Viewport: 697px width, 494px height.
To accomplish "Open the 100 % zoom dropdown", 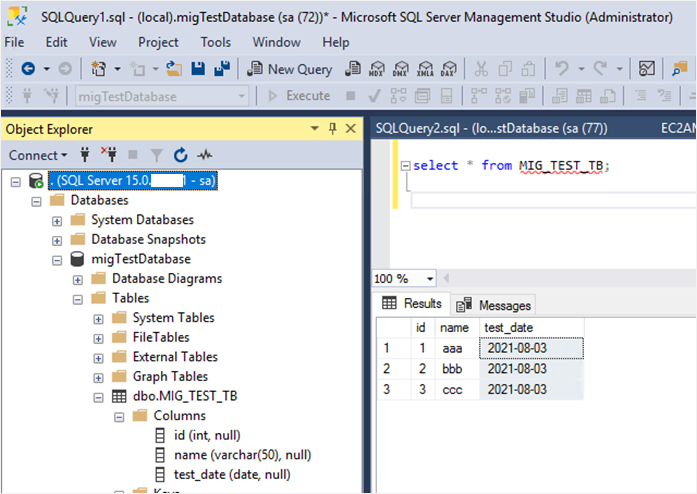I will coord(429,279).
